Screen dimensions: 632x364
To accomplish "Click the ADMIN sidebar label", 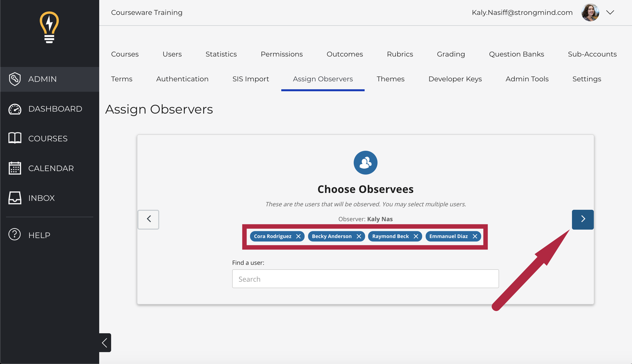I will pyautogui.click(x=42, y=79).
